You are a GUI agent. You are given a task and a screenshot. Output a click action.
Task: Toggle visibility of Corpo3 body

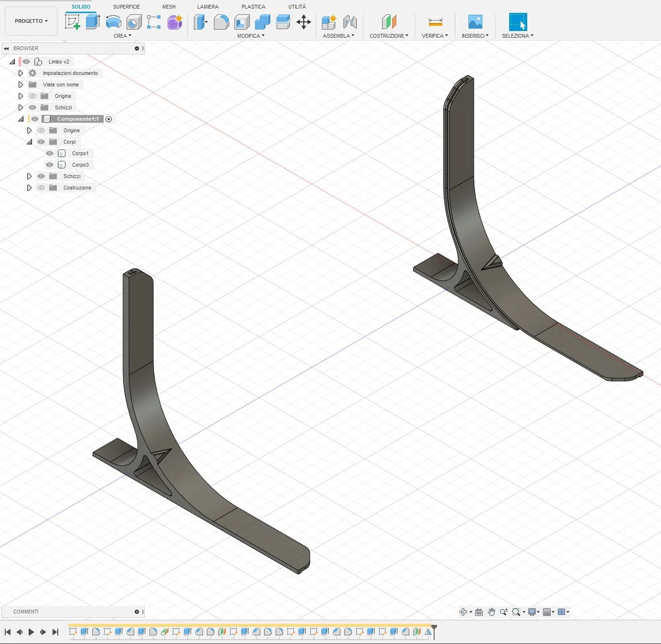coord(50,165)
